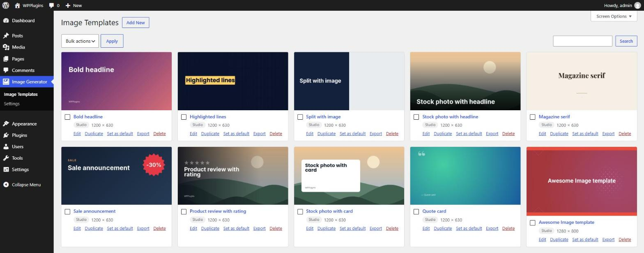Open the admin user avatar
644x253 pixels.
637,5
